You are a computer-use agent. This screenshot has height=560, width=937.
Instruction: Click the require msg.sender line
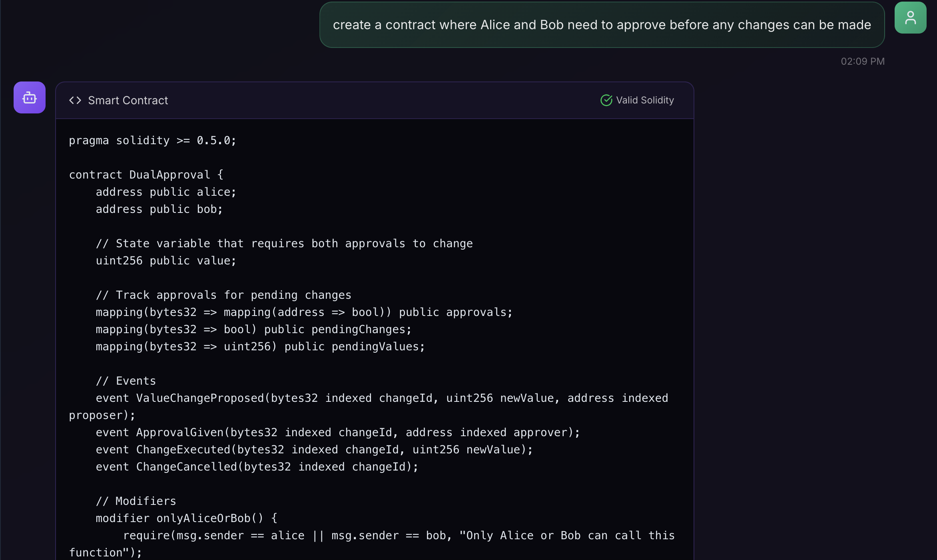coord(372,544)
